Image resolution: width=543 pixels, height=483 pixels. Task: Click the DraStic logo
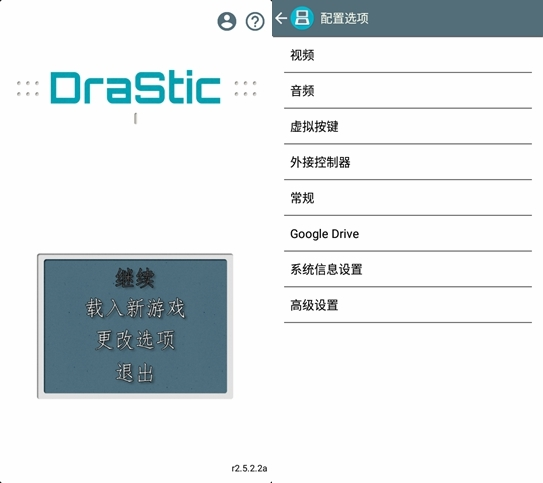(135, 87)
